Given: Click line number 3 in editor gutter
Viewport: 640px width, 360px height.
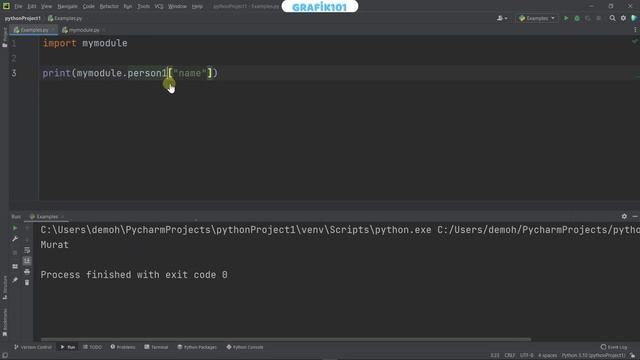Looking at the screenshot, I should coord(14,73).
